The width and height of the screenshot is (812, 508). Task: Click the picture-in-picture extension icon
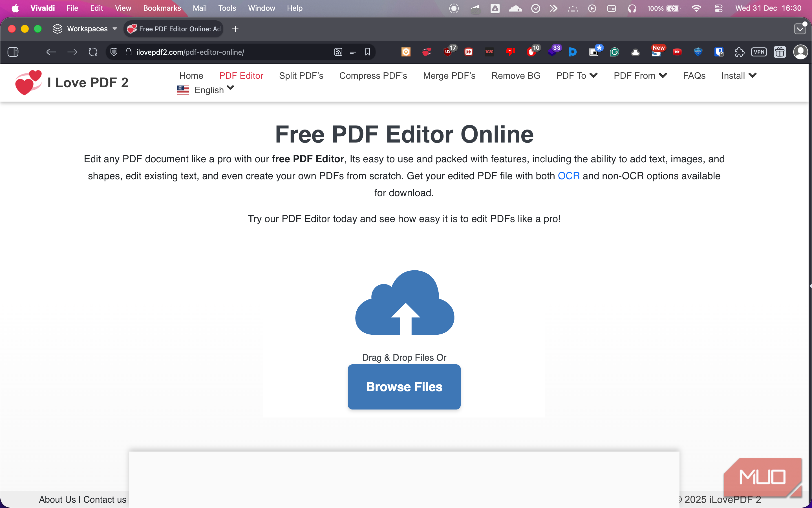pos(593,52)
